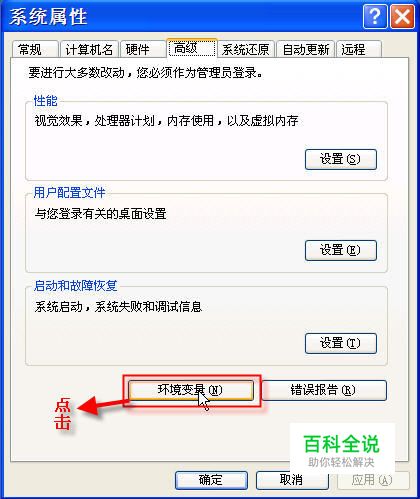Click the 性能 group label
The image size is (420, 499).
point(45,101)
